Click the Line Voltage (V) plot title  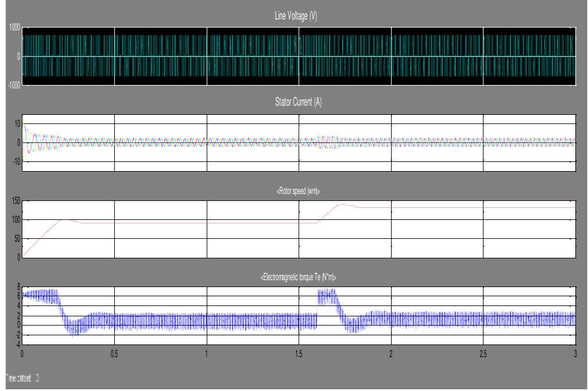point(296,16)
